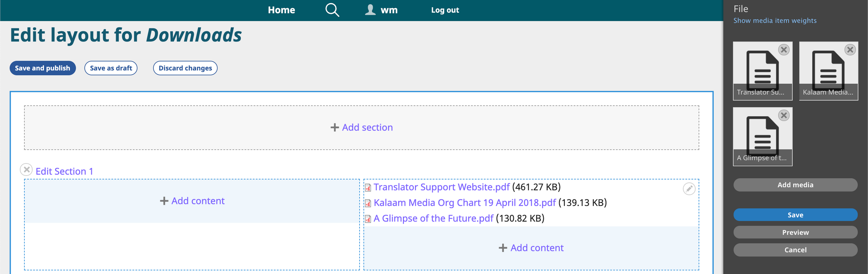Click the search magnifier icon in header
Image resolution: width=868 pixels, height=274 pixels.
pos(332,10)
